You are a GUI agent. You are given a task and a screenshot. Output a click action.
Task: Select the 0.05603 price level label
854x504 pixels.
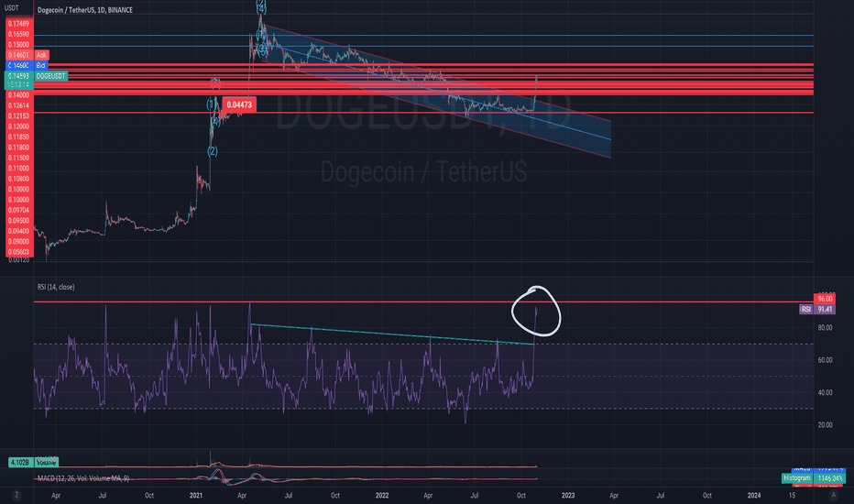coord(19,252)
